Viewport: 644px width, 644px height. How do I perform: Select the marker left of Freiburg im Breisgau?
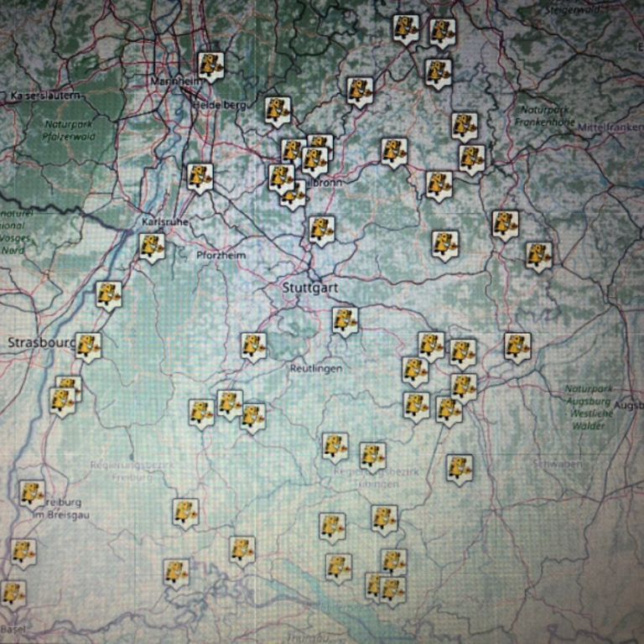[32, 494]
